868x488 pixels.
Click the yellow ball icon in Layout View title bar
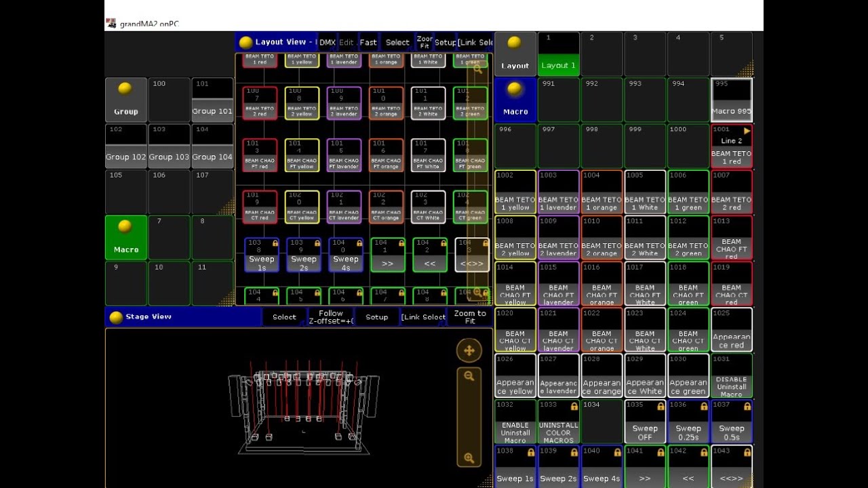click(245, 43)
